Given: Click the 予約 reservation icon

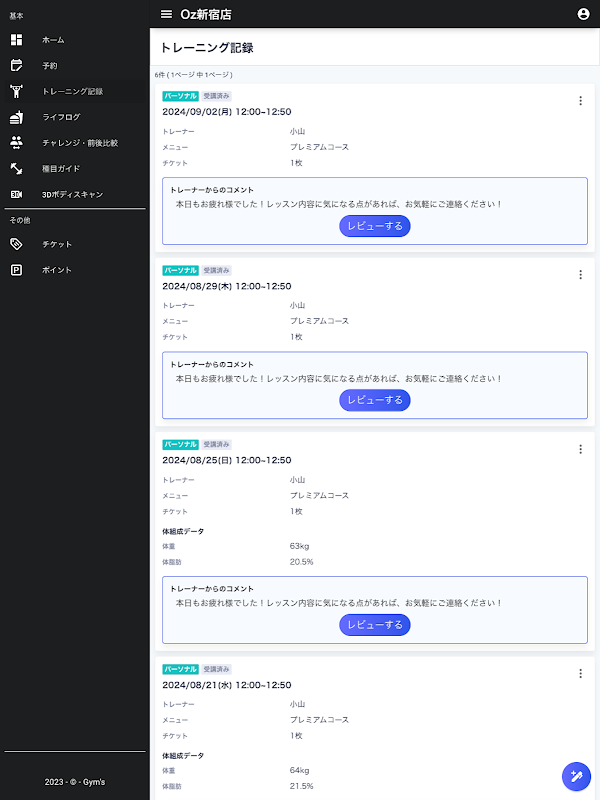Looking at the screenshot, I should [16, 65].
